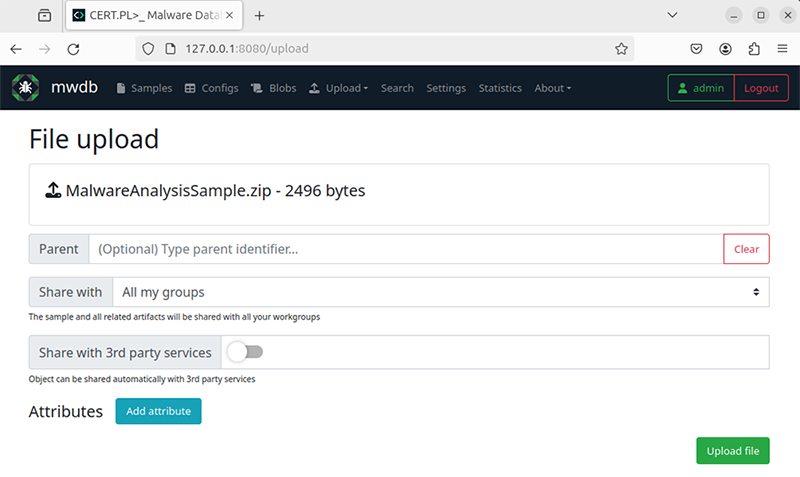Open the Firefox account icon
Screen dimensions: 800x477
725,49
